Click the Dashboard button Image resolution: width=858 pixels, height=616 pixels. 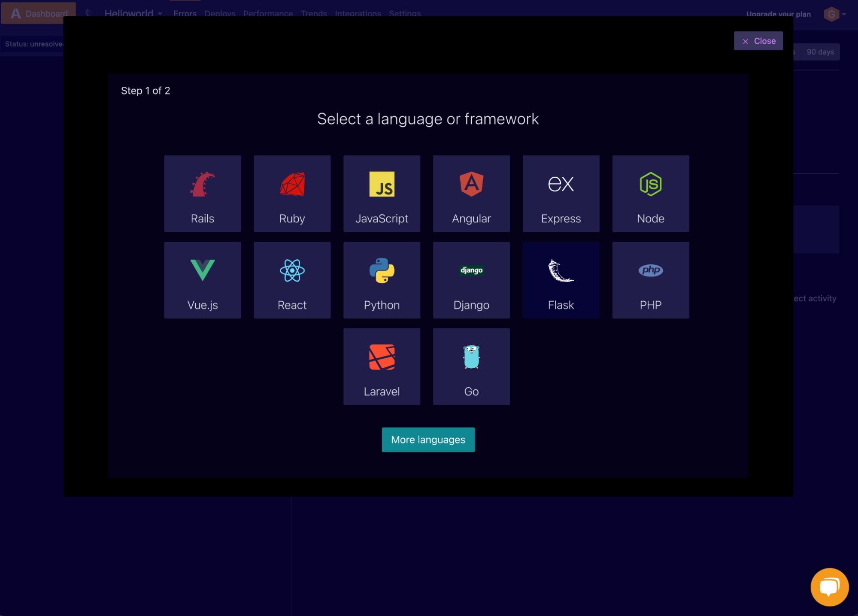39,13
